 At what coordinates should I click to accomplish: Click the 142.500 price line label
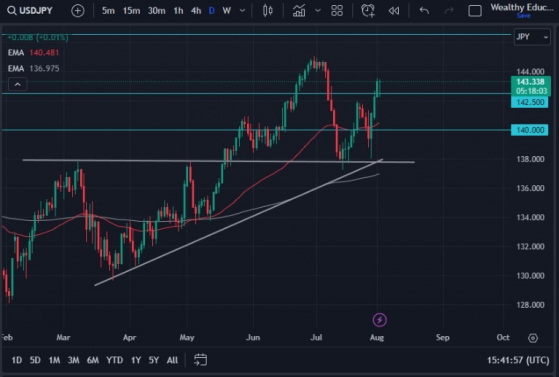tap(530, 102)
